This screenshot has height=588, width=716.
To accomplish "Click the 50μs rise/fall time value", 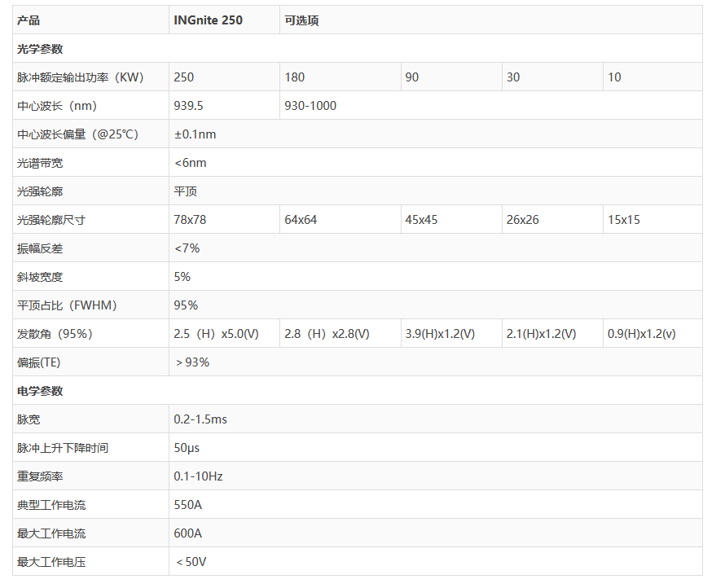I will pos(187,448).
